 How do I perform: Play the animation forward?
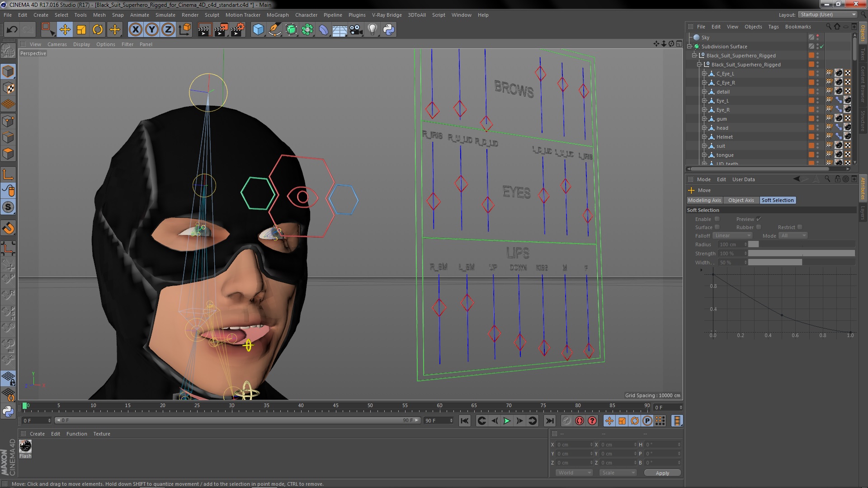507,421
